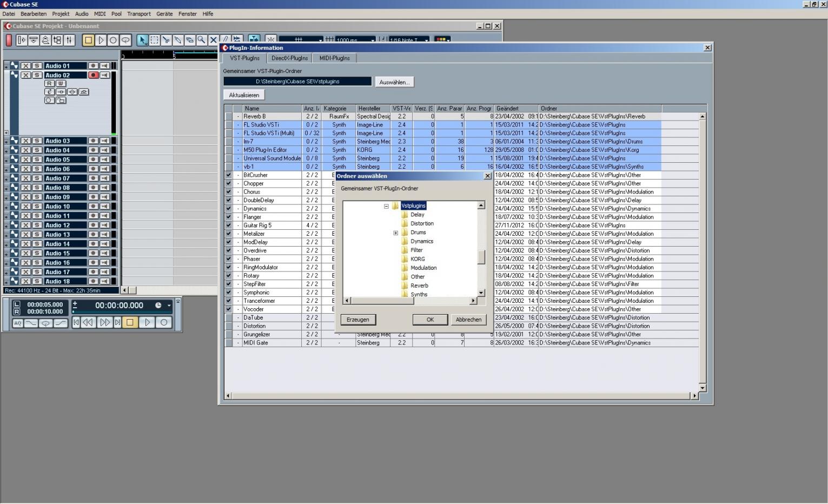Rewind using the Transport panel
This screenshot has width=828, height=504.
point(88,322)
